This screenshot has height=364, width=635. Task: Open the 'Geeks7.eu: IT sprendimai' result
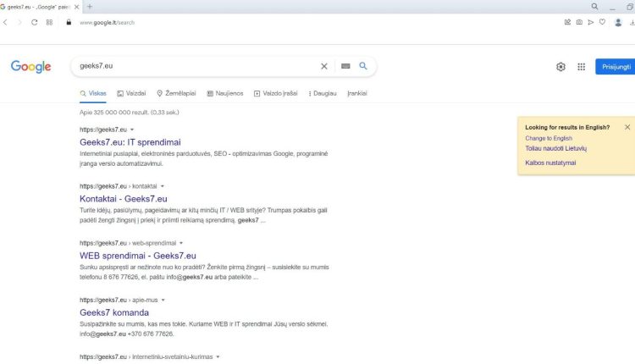130,142
